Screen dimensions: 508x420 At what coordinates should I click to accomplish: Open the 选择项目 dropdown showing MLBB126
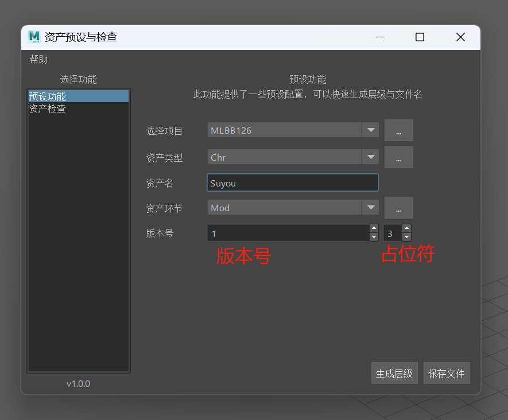click(x=293, y=130)
